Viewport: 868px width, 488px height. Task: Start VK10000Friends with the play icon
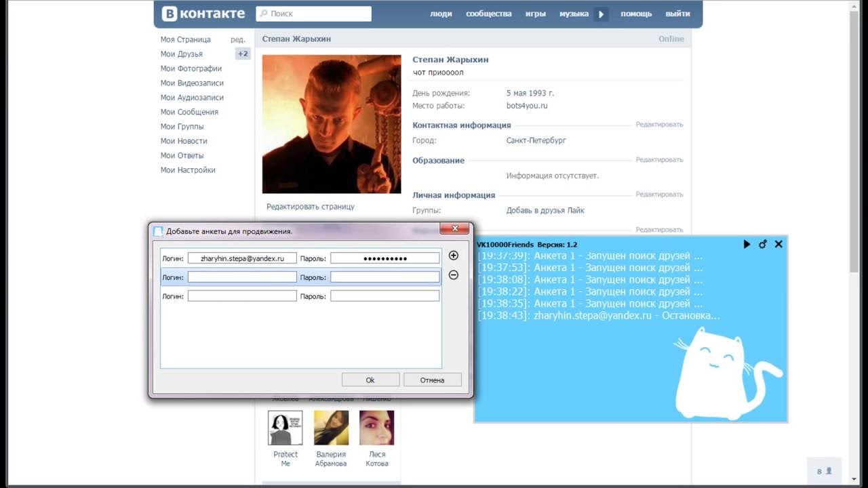747,244
